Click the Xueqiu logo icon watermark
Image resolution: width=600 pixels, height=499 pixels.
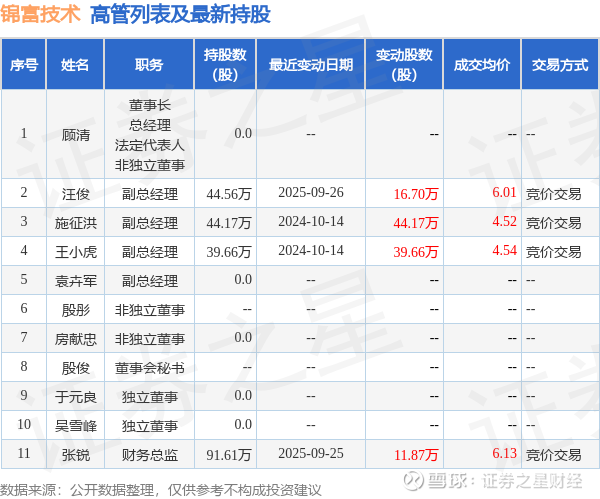click(x=413, y=480)
